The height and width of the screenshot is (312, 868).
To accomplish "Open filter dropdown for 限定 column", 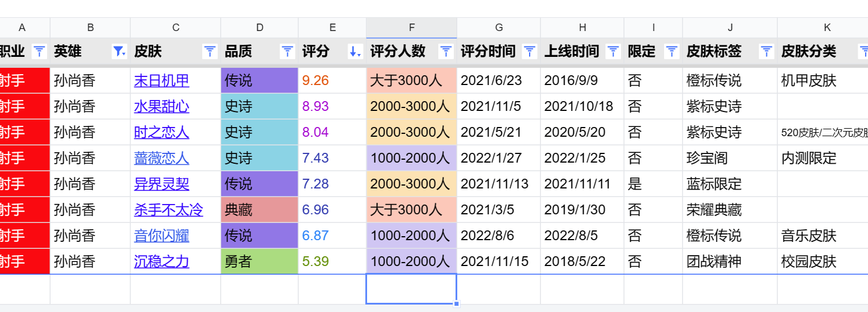I will 672,52.
